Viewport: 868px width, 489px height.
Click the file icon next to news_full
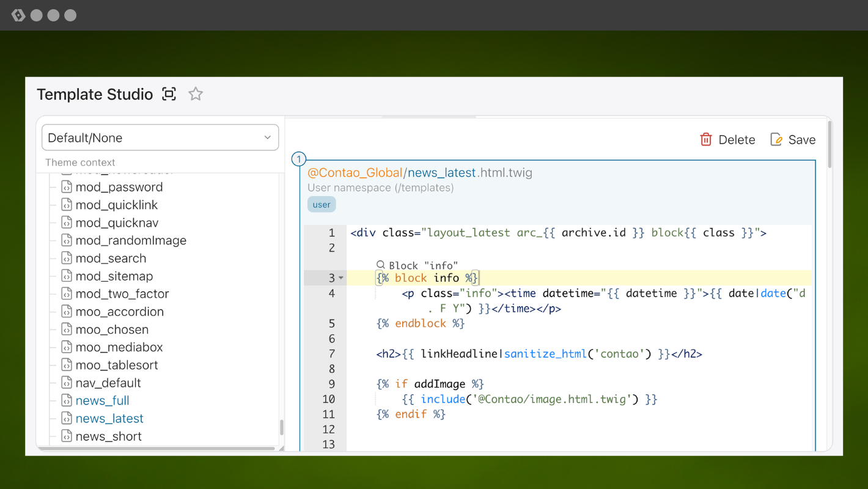(x=67, y=401)
